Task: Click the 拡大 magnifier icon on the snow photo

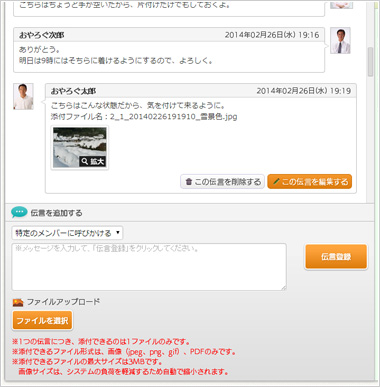Action: point(85,161)
